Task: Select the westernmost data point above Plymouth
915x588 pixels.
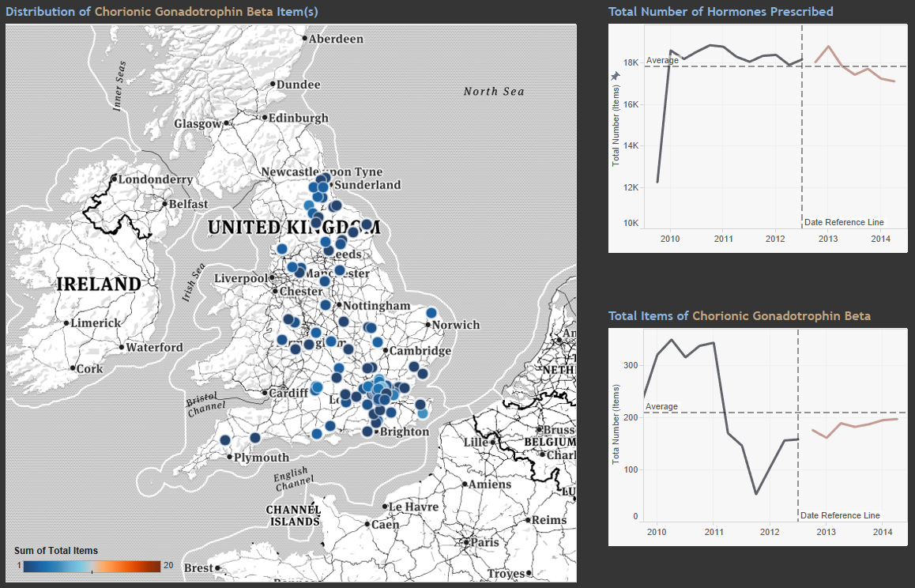Action: tap(225, 439)
